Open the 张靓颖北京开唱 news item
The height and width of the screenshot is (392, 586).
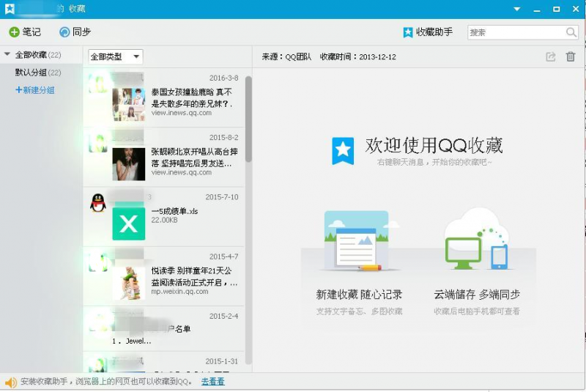coord(163,158)
